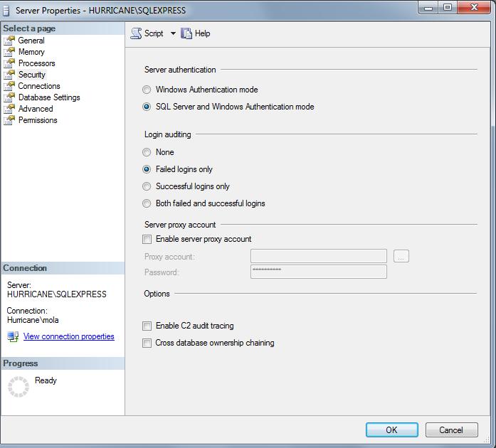Click the Options heading

click(157, 294)
